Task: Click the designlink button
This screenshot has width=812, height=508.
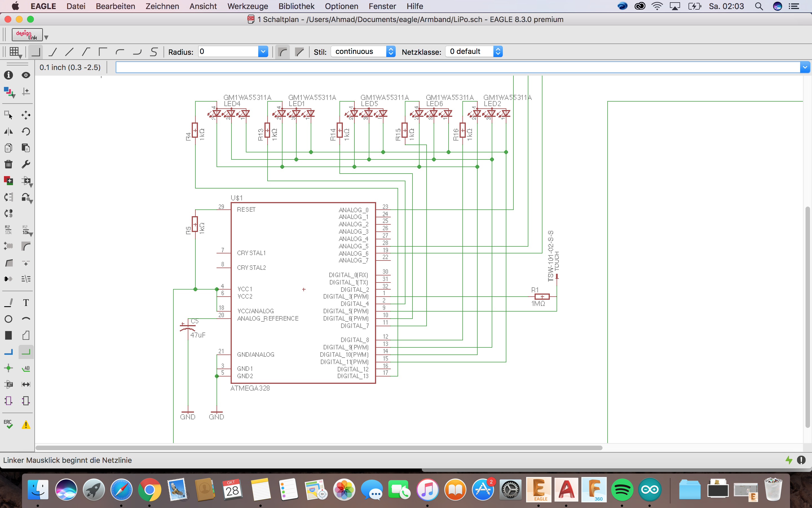Action: (27, 35)
